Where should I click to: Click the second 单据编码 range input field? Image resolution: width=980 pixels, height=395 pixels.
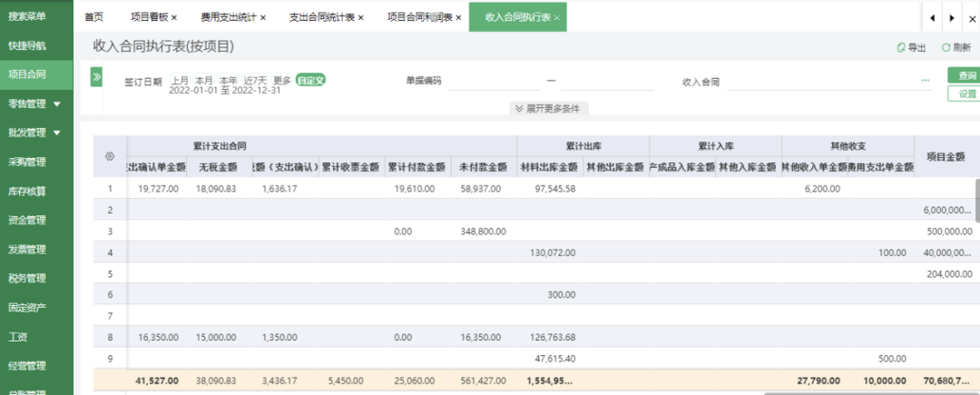tap(607, 81)
